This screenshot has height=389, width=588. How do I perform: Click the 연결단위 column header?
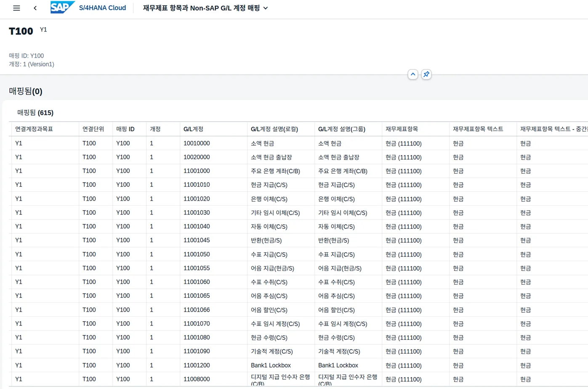click(x=93, y=129)
